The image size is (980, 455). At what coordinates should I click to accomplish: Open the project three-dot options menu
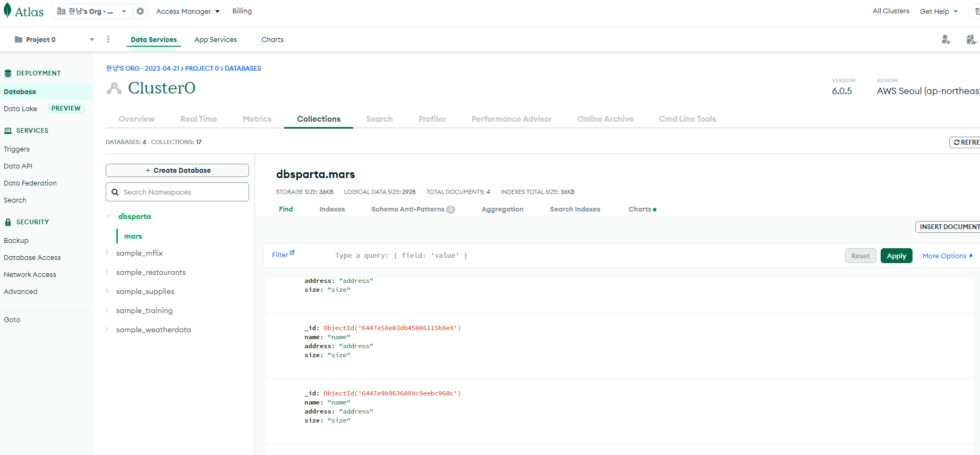(108, 39)
